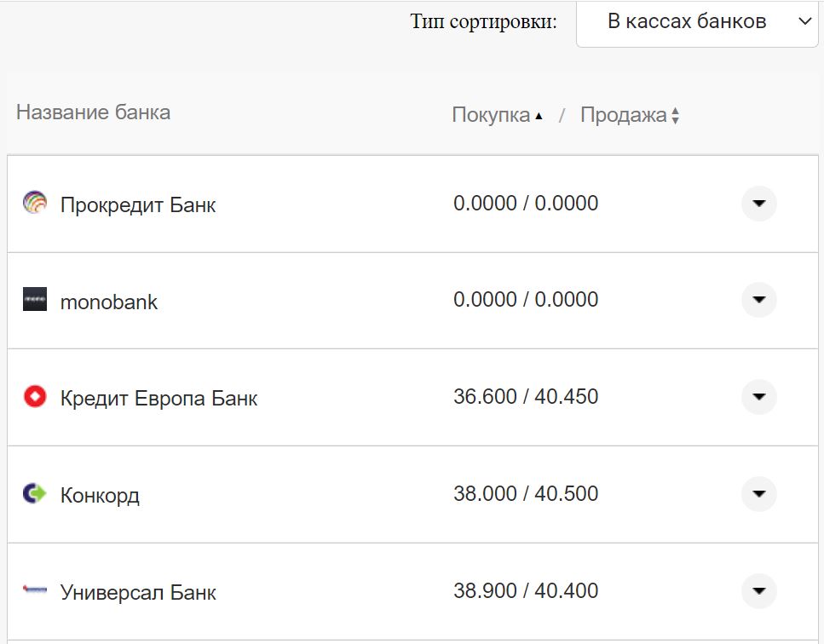
Task: Expand the monobank rate details
Action: (758, 301)
